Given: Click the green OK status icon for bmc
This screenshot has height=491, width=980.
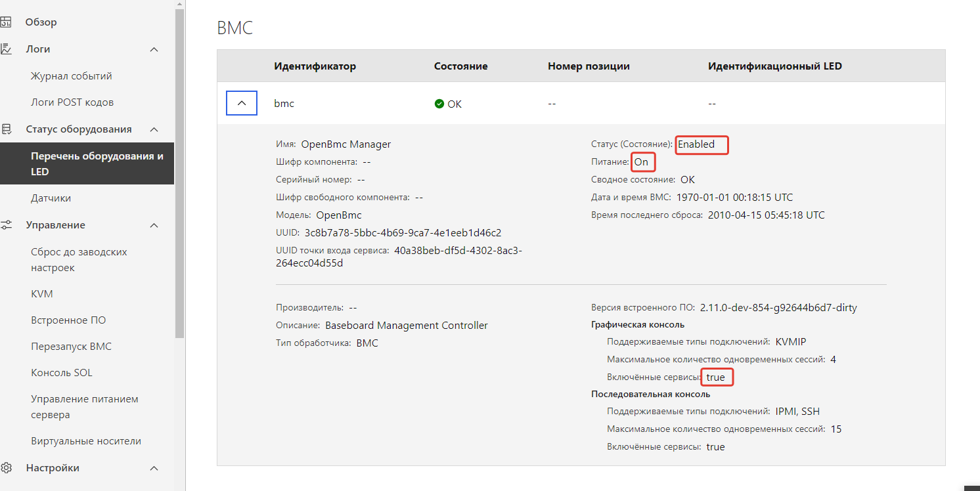Looking at the screenshot, I should [x=438, y=103].
